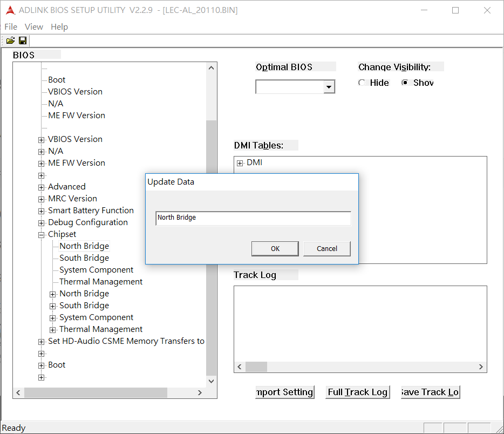
Task: Select the top Boot tree item
Action: click(x=57, y=80)
